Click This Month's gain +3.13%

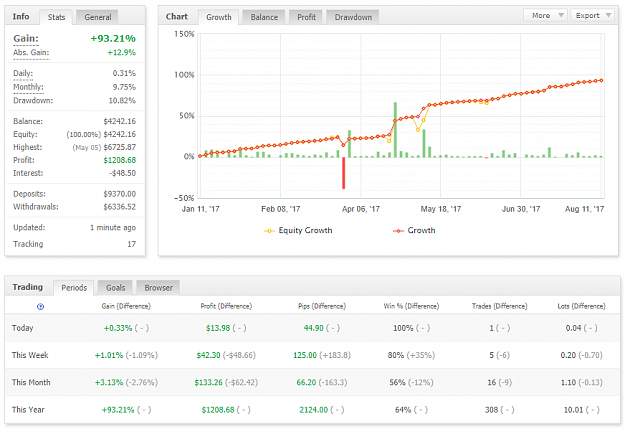pos(109,382)
